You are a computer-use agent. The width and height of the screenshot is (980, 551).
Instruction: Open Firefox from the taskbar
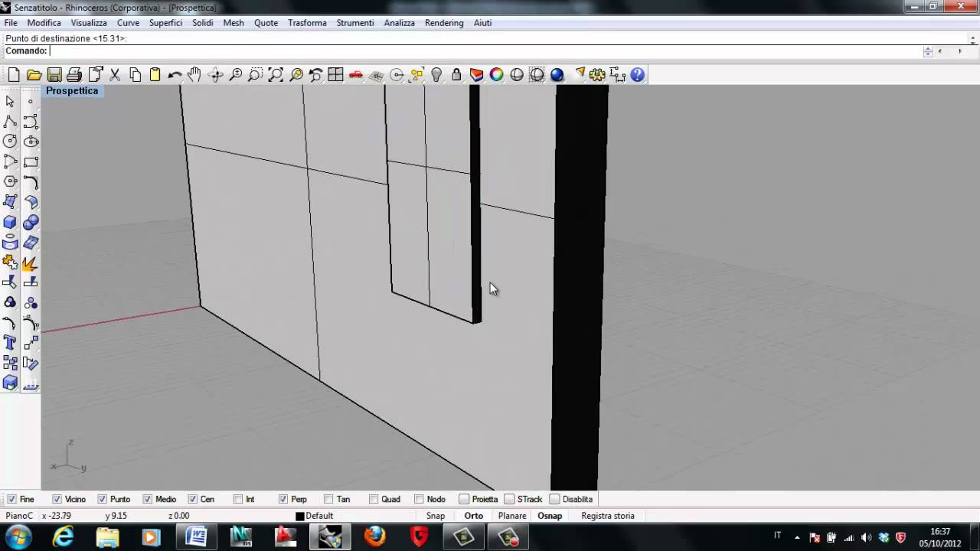click(x=375, y=537)
